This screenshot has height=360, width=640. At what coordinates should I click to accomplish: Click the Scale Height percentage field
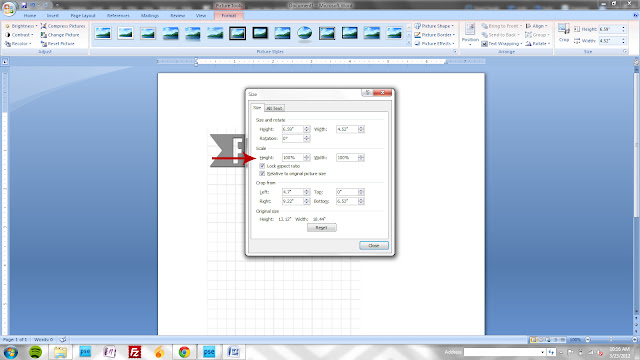tap(292, 158)
